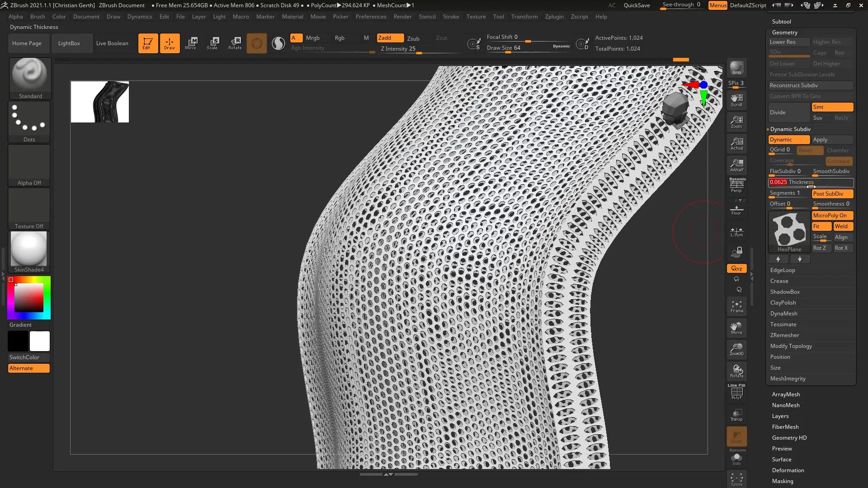Screen dimensions: 868x488
Task: Click the QuickSave button
Action: point(637,5)
